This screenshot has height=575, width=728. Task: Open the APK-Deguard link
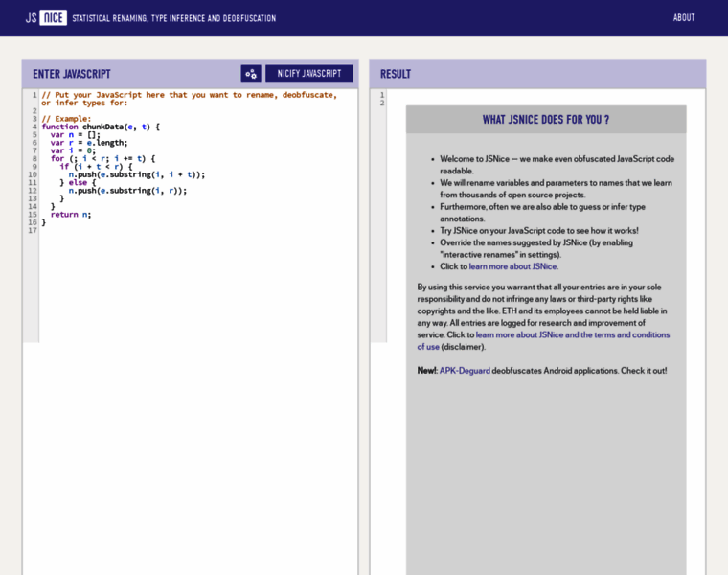click(465, 371)
